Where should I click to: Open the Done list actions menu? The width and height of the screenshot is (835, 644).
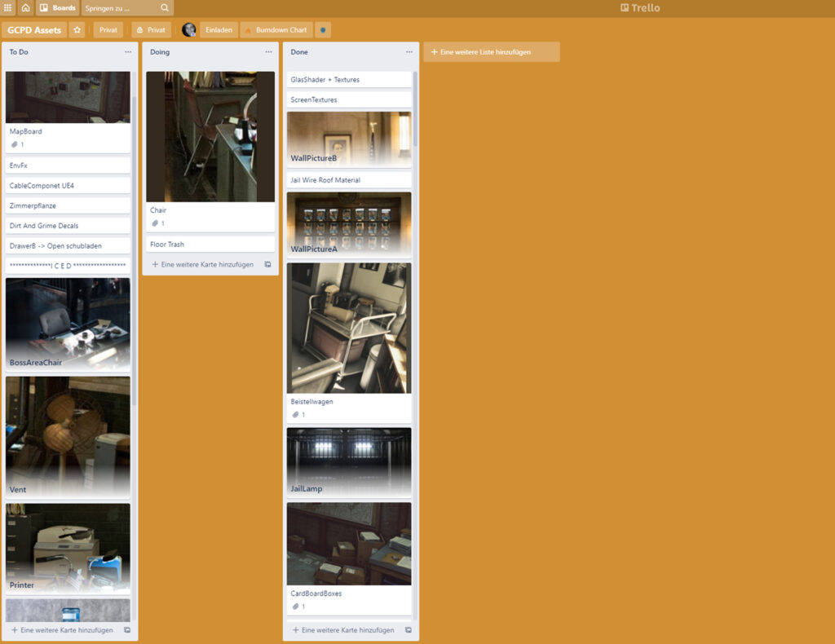tap(409, 51)
